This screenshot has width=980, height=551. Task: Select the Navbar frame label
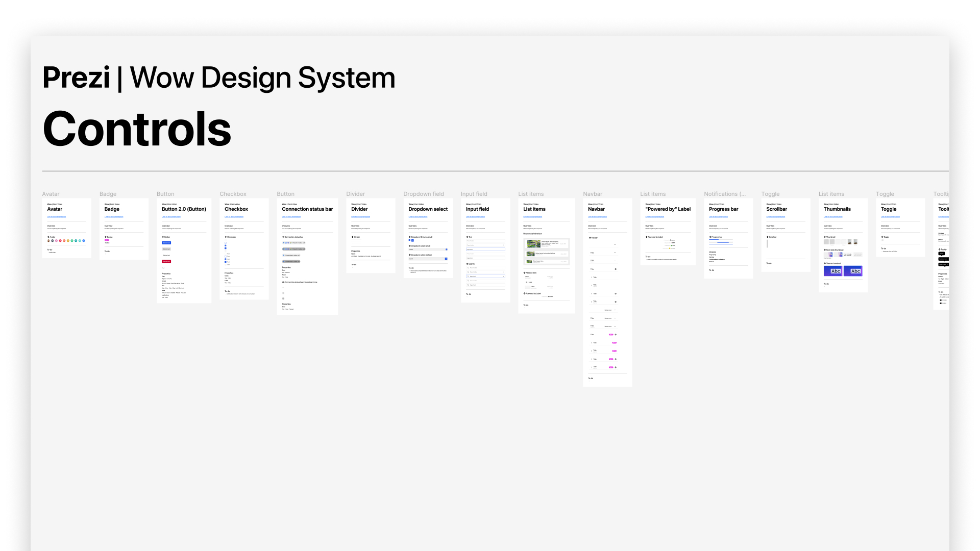[x=593, y=194]
